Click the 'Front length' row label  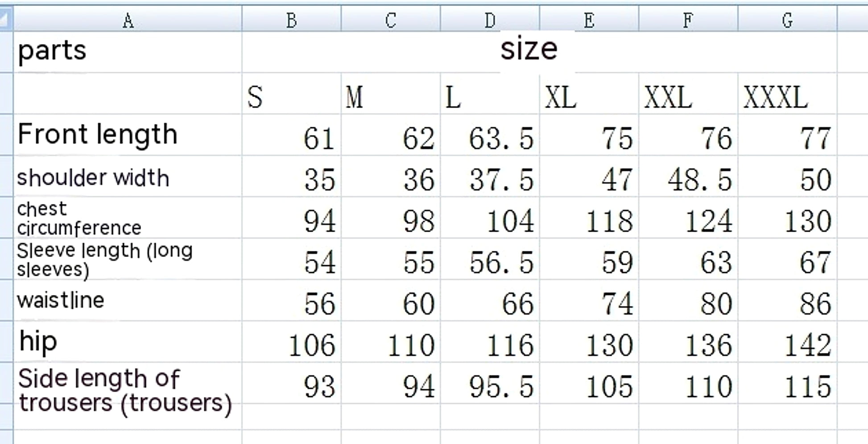[128, 135]
